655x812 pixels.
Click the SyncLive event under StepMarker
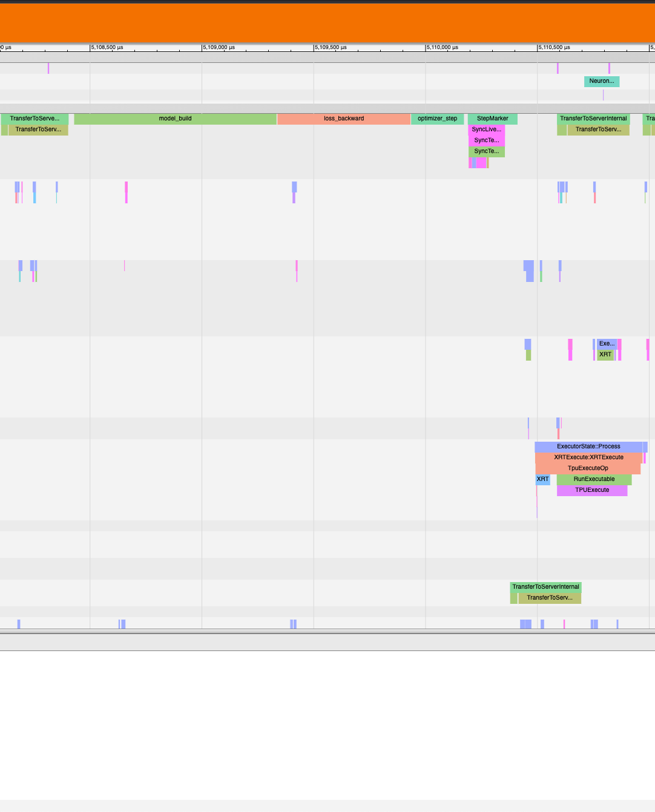(487, 129)
